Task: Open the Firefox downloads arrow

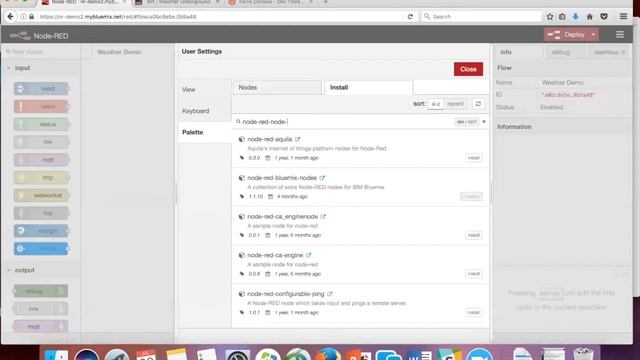Action: [576, 17]
